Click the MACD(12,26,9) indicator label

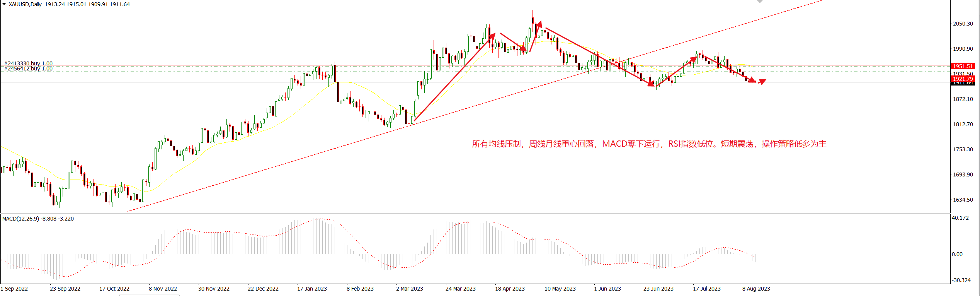[38, 219]
